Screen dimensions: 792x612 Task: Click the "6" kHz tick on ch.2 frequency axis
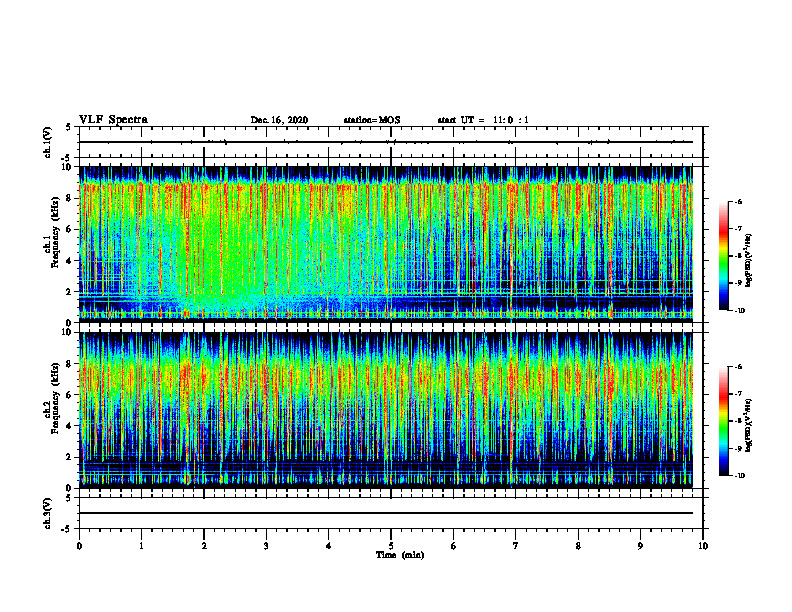coord(70,395)
